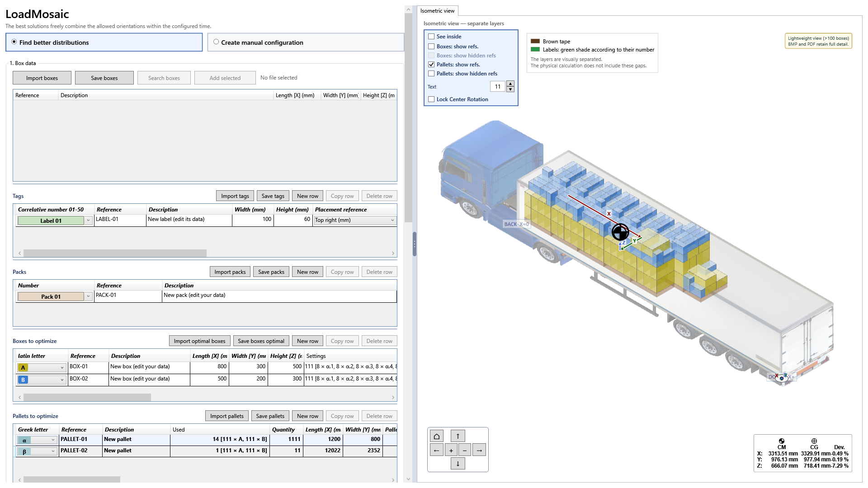Enable Pallets: show hidden refs
Viewport: 868px width, 488px height.
click(x=431, y=74)
